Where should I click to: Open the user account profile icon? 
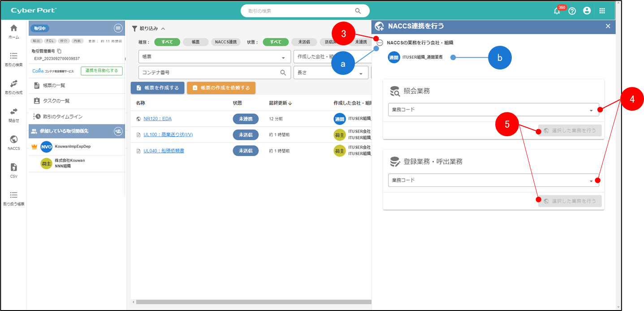[x=587, y=11]
